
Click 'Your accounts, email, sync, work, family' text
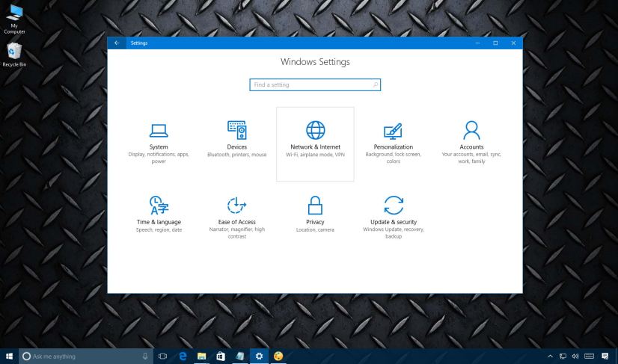pyautogui.click(x=471, y=158)
